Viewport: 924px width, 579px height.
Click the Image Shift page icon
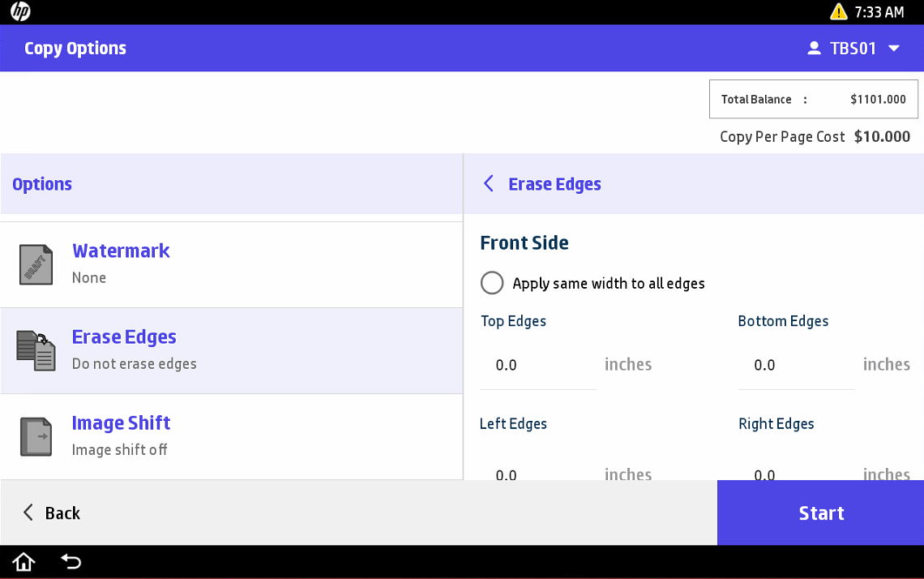click(36, 436)
